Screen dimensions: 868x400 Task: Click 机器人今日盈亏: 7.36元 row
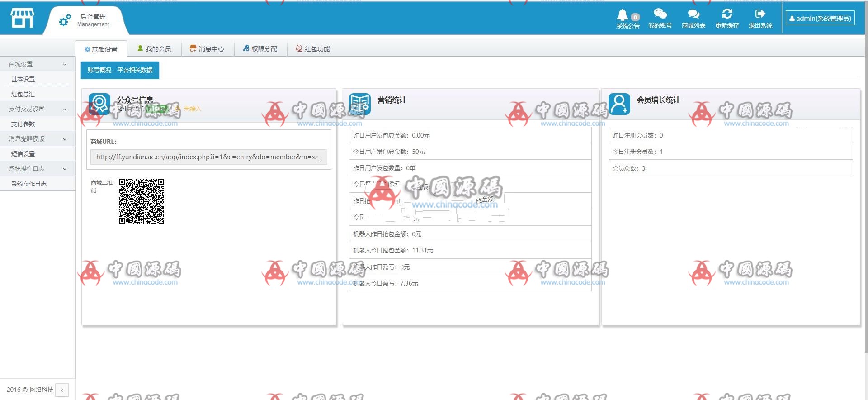[x=470, y=283]
